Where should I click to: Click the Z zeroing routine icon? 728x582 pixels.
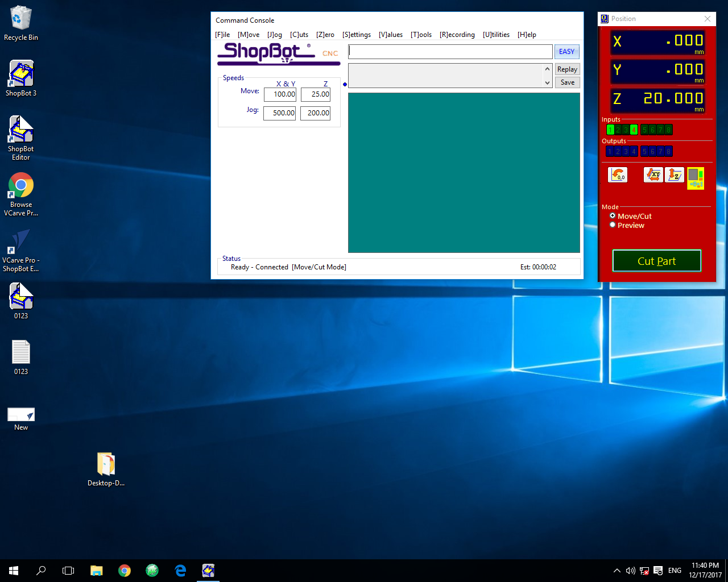click(x=674, y=174)
